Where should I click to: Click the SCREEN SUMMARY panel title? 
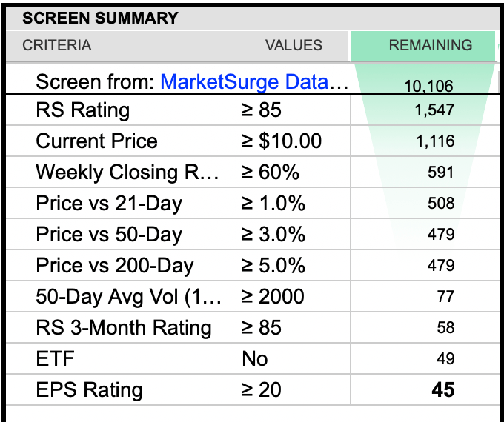[101, 18]
